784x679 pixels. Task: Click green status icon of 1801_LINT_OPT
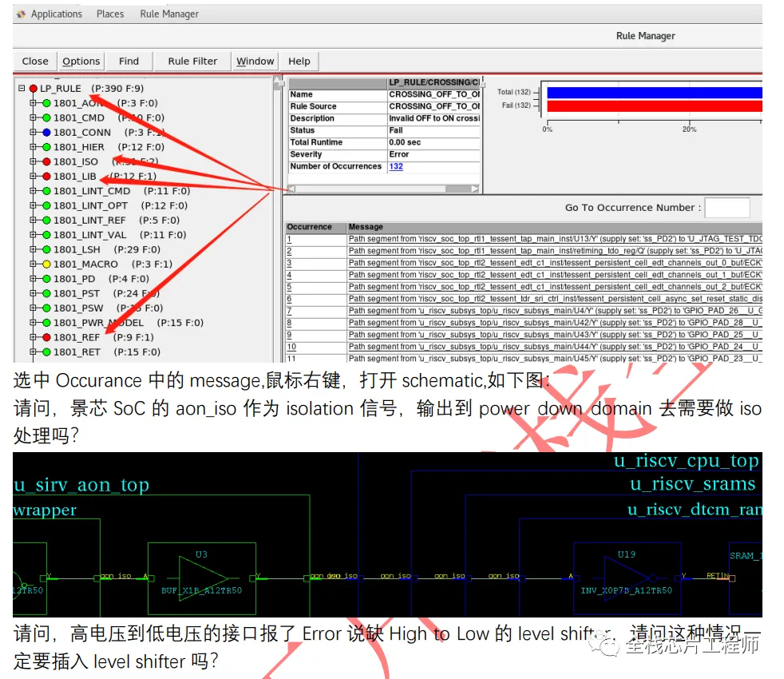pyautogui.click(x=46, y=205)
